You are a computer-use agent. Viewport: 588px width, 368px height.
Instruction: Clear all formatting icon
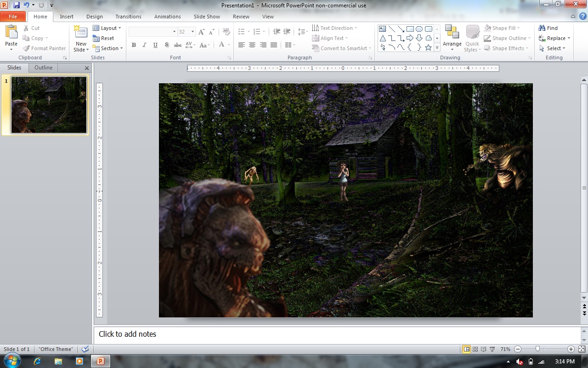[x=226, y=32]
